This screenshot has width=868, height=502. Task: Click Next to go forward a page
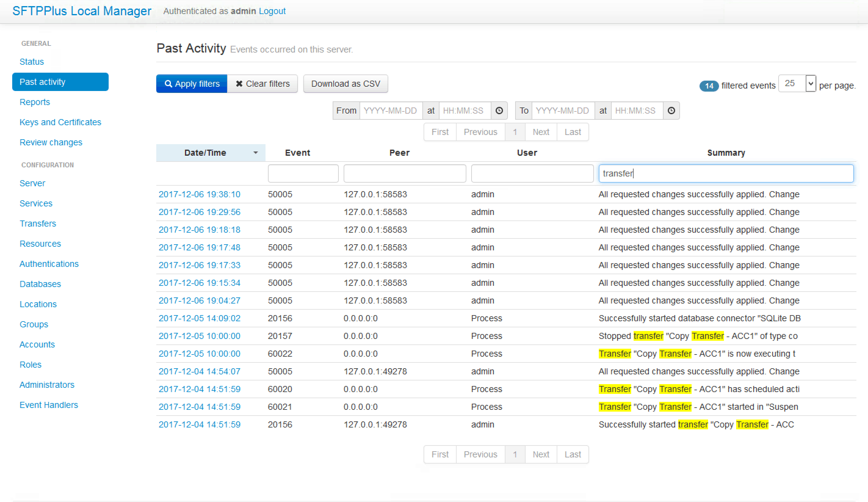pos(541,132)
